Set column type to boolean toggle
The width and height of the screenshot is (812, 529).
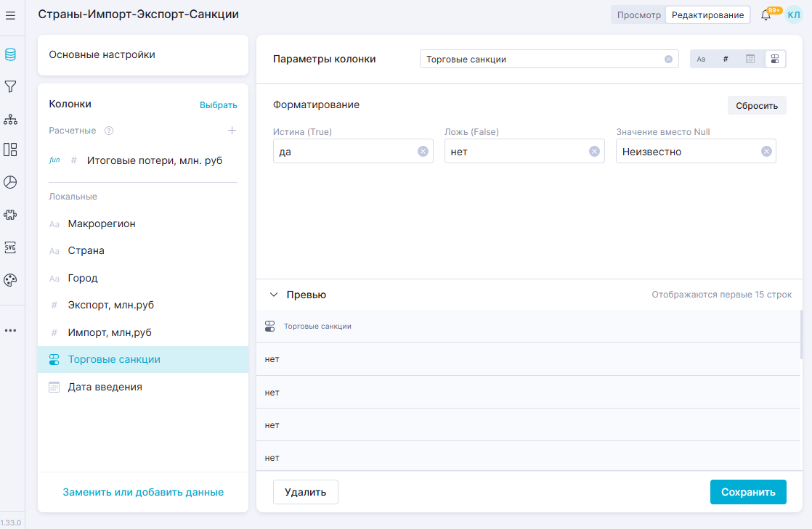pos(775,60)
